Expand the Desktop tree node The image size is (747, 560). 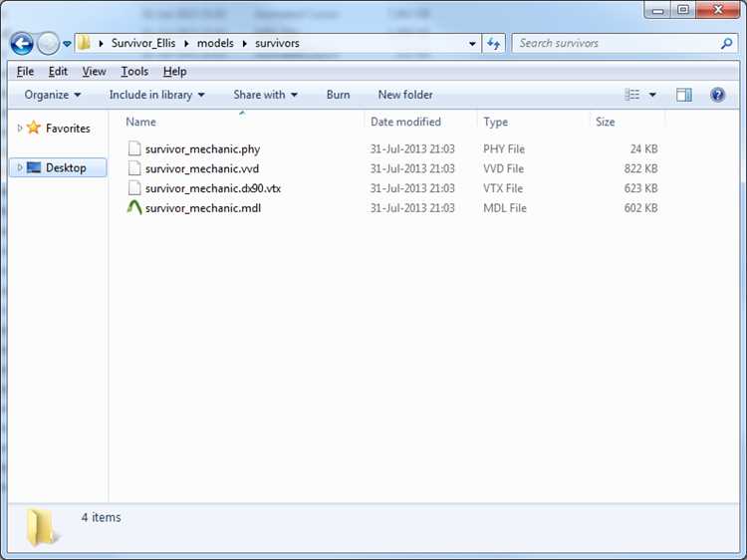(x=20, y=167)
